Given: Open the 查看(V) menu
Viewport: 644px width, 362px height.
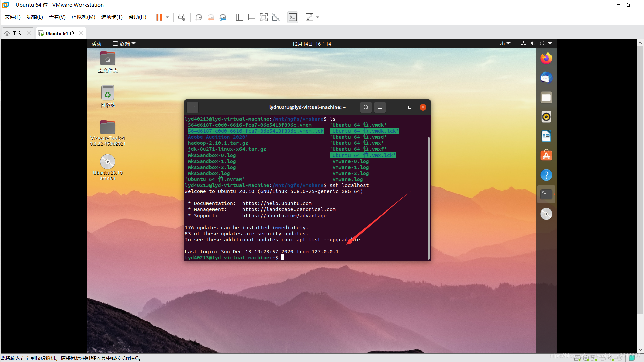Looking at the screenshot, I should 57,17.
